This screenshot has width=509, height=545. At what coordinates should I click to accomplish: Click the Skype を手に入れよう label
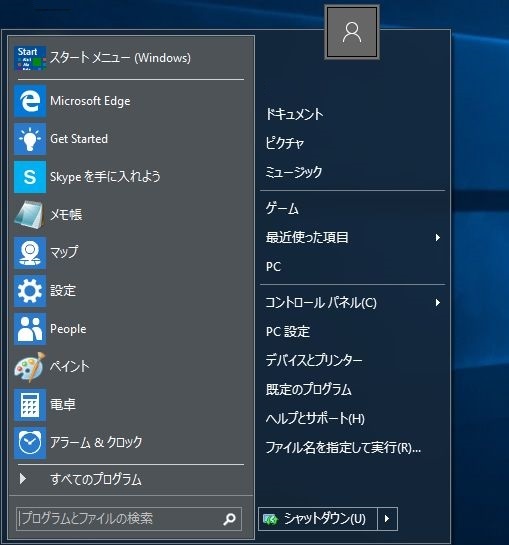tap(105, 177)
